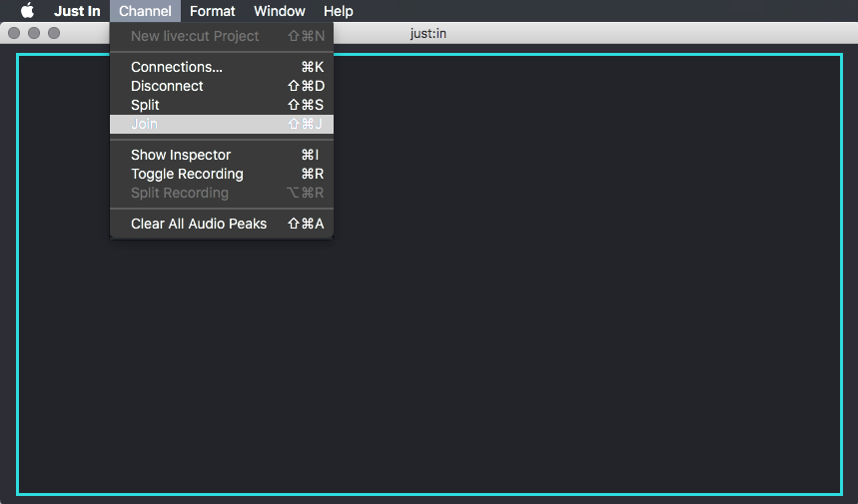Screen dimensions: 858x504
Task: Open the Just In application menu
Action: coord(77,11)
